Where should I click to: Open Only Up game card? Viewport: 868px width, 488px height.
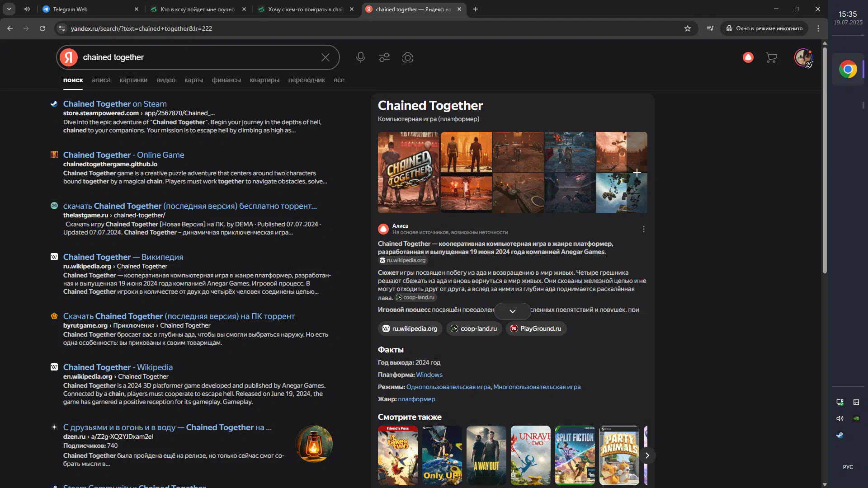442,455
